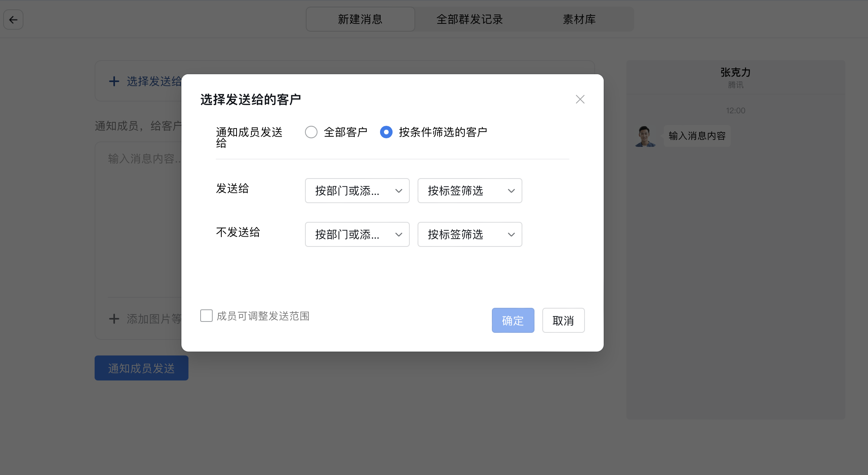This screenshot has width=868, height=475.
Task: Click the back arrow icon
Action: pos(13,20)
